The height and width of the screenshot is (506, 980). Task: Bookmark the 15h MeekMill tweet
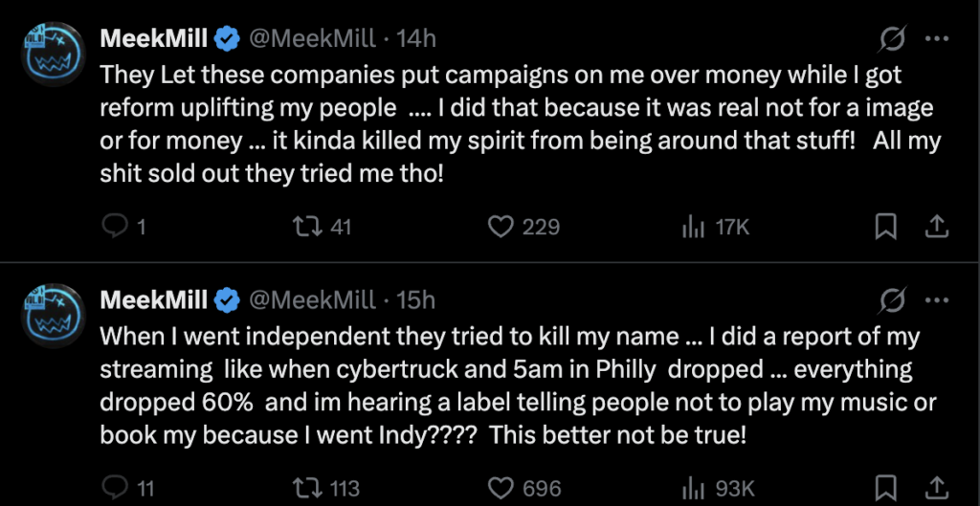pyautogui.click(x=886, y=488)
